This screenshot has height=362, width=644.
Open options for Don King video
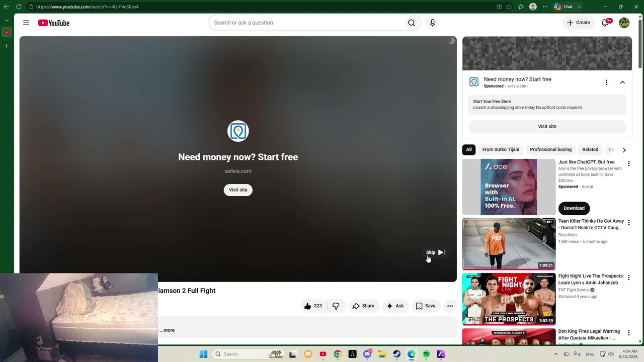click(x=628, y=333)
